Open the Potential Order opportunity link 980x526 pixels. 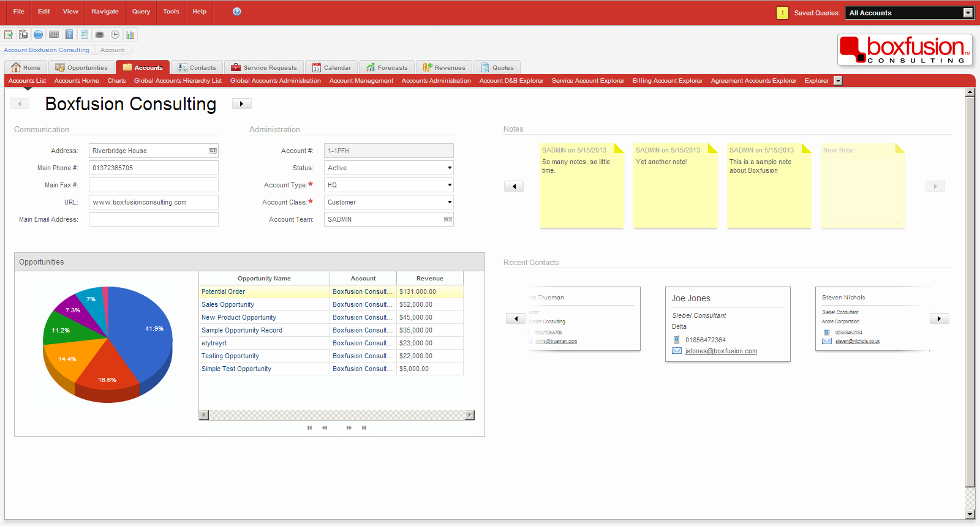[x=223, y=291]
